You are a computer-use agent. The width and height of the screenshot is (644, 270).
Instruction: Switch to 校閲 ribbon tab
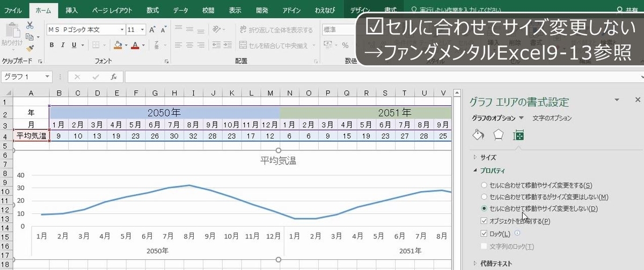coord(208,10)
